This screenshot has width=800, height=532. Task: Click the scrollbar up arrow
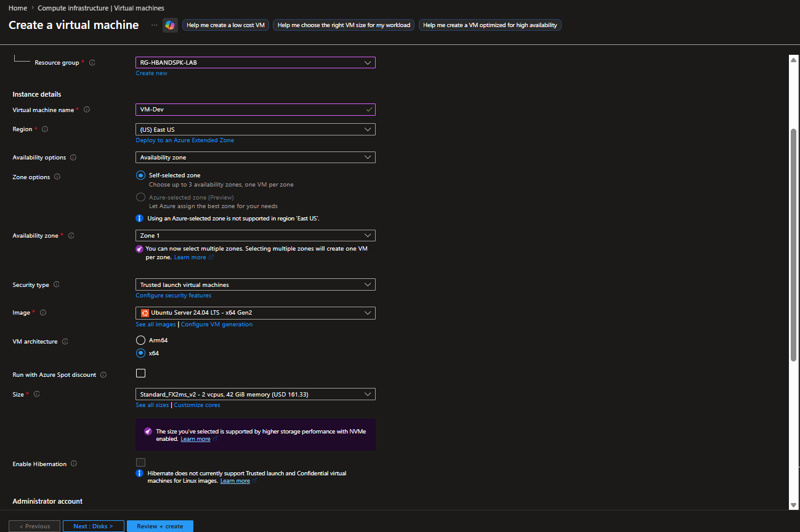[793, 58]
